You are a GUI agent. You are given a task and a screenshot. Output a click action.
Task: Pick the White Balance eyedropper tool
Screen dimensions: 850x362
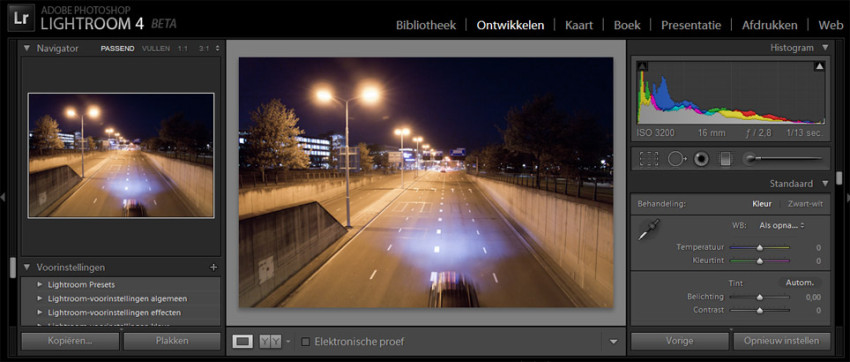point(649,230)
